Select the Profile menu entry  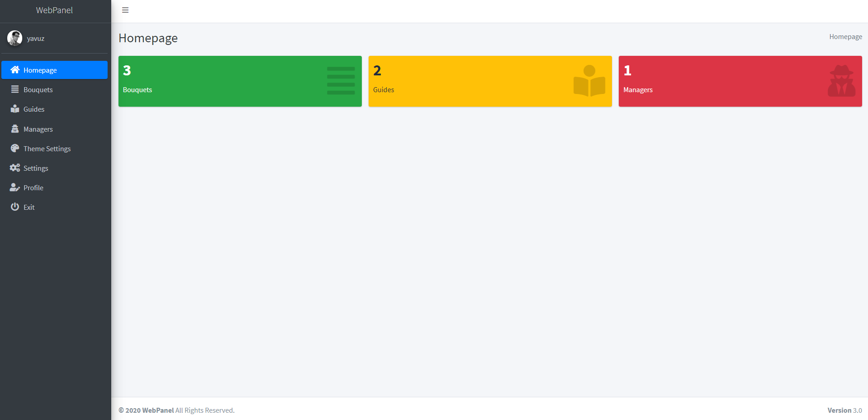coord(34,188)
